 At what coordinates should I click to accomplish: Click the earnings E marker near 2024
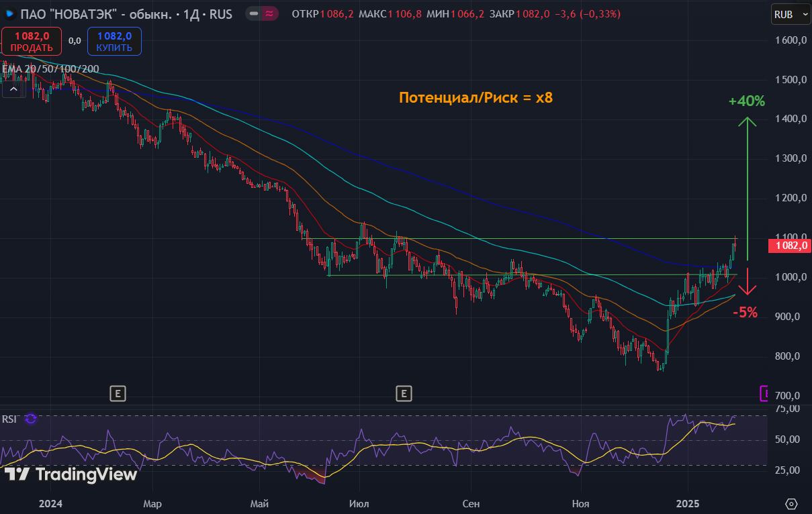118,393
